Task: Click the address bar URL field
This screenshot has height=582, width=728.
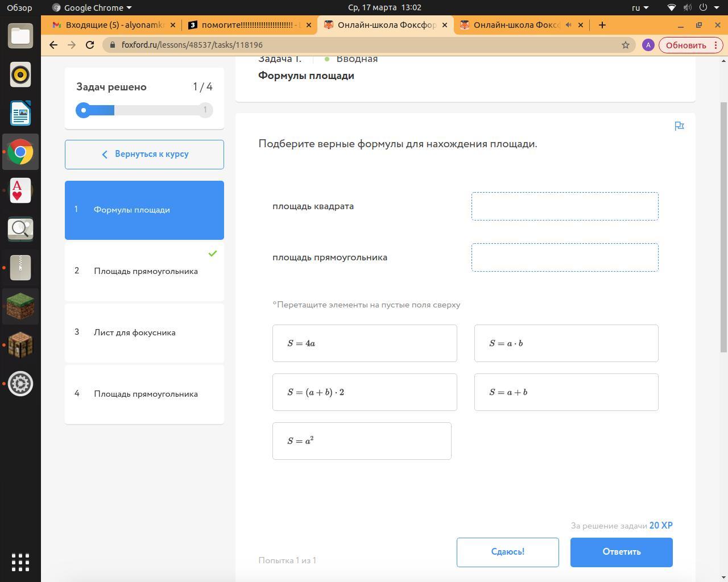Action: pyautogui.click(x=364, y=45)
